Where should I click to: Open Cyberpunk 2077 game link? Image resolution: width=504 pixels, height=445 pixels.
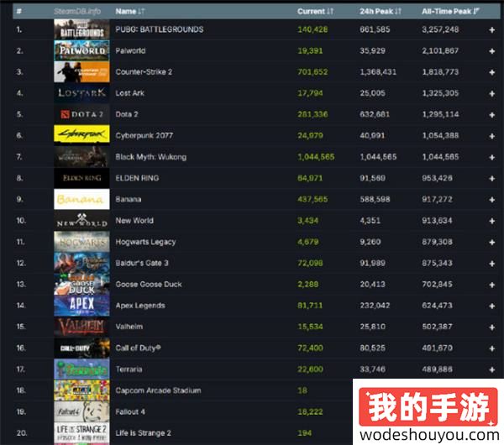pos(144,135)
